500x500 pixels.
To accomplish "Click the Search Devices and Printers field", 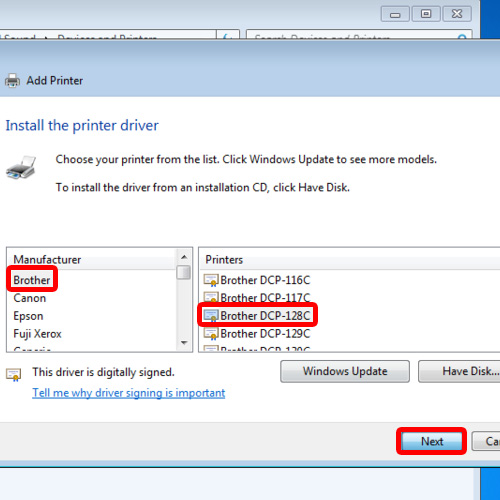I will click(359, 35).
